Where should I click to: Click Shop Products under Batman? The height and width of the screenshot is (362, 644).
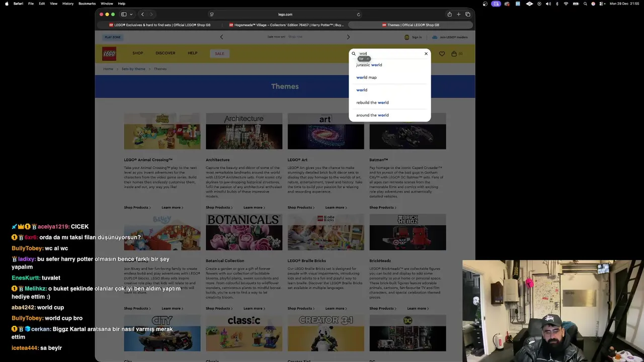382,208
